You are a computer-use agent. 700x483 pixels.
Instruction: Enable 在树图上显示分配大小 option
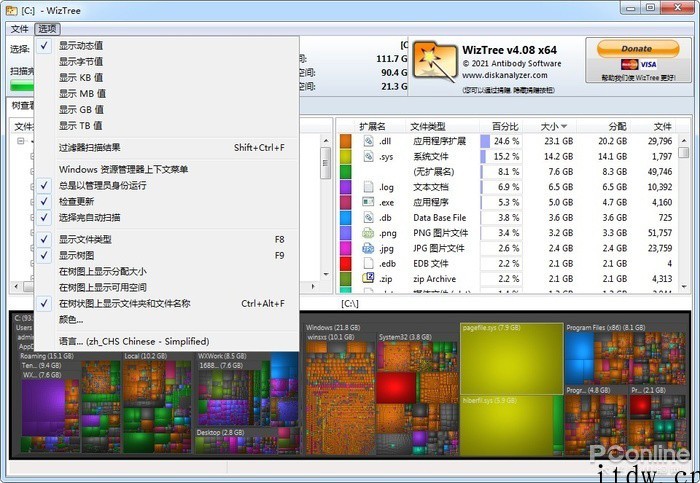pos(166,272)
